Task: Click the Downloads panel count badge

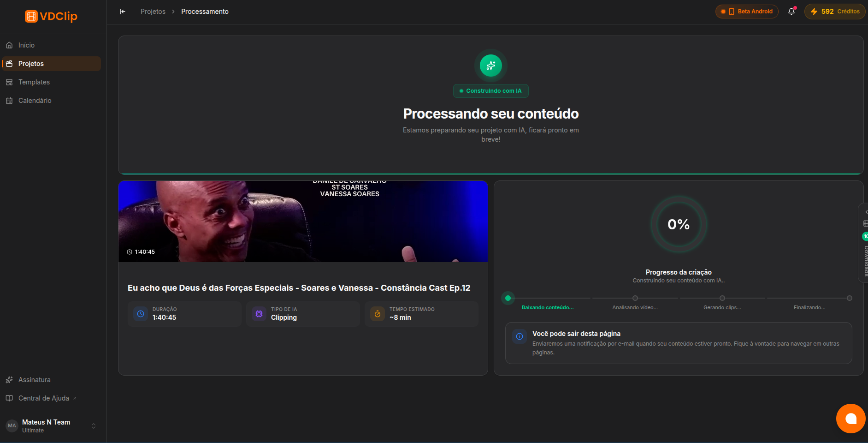Action: pyautogui.click(x=865, y=236)
